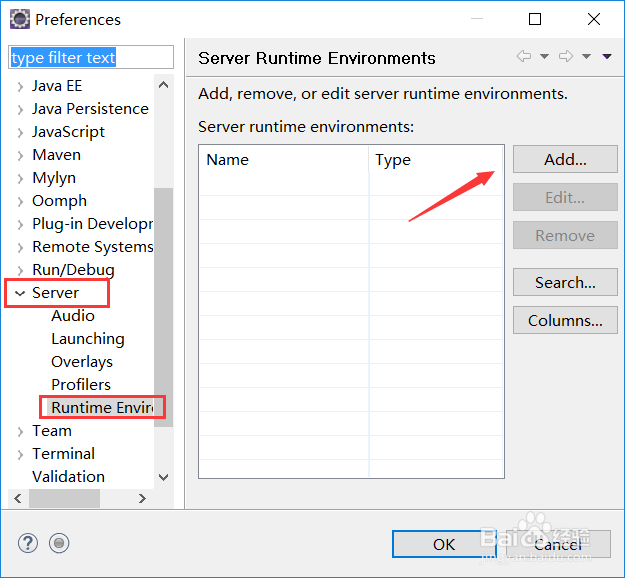Open Profilers preference page

pyautogui.click(x=81, y=385)
